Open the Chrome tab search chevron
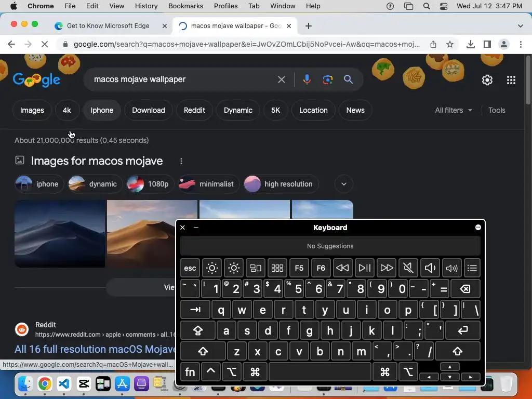The image size is (532, 399). pos(520,26)
